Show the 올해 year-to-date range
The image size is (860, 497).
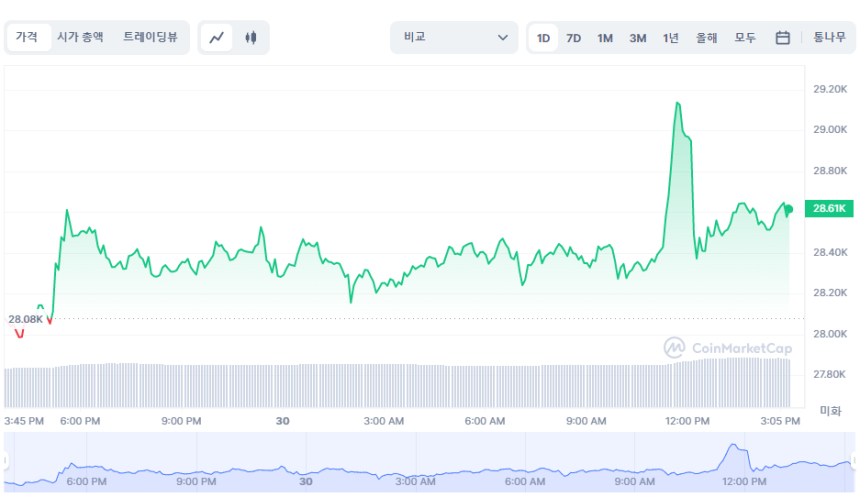pyautogui.click(x=706, y=38)
